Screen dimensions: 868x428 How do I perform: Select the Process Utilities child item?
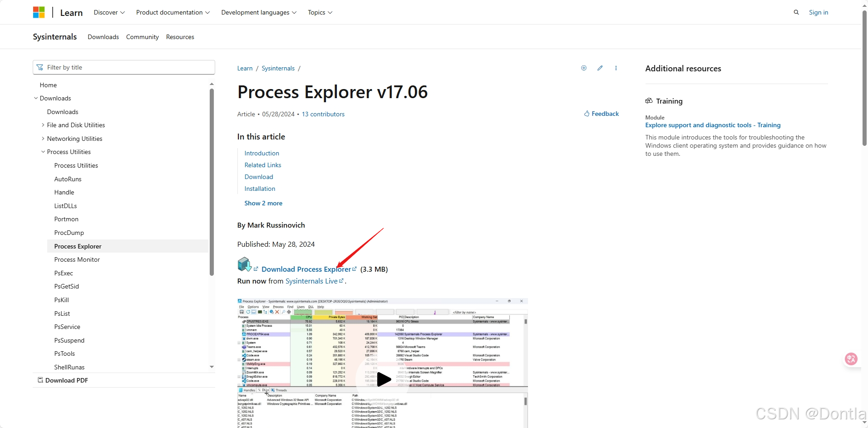76,165
